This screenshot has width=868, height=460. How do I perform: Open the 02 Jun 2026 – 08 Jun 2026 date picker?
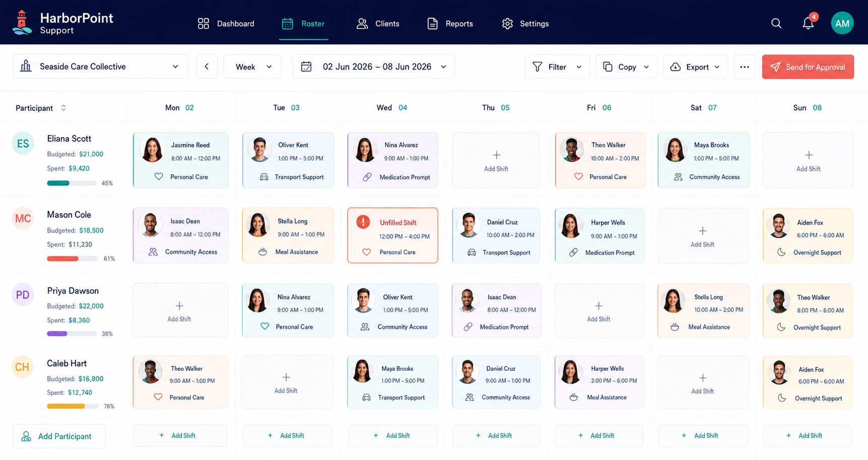(374, 67)
